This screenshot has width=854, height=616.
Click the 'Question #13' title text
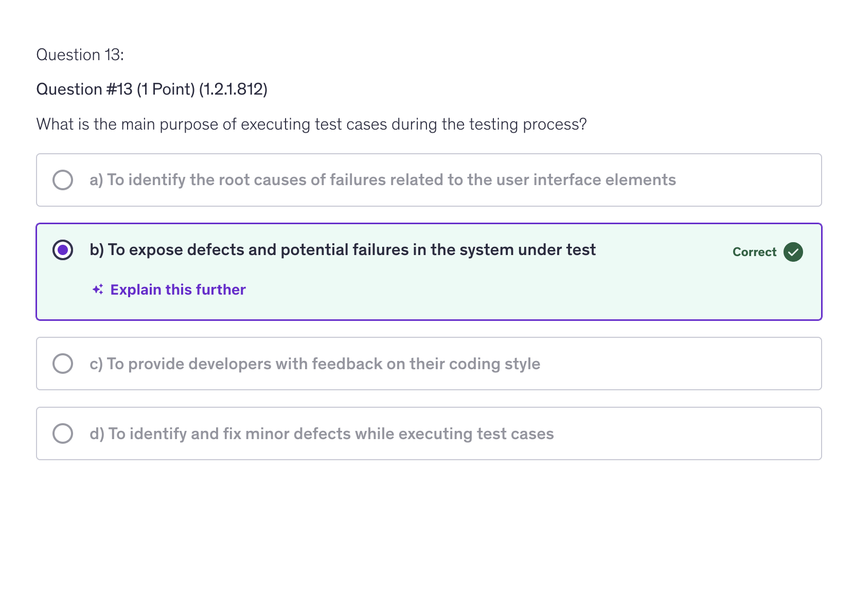[84, 89]
